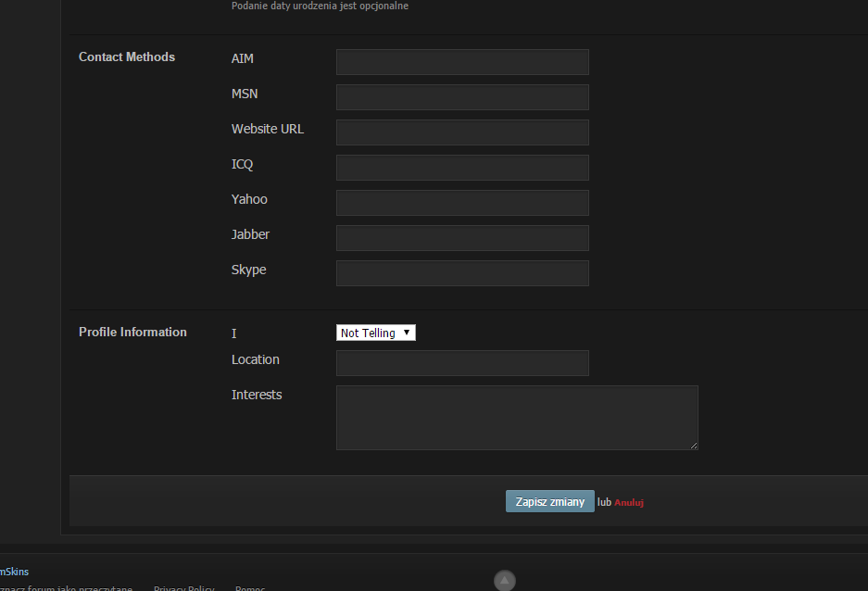This screenshot has width=868, height=591.
Task: Focus the Interests text area
Action: coord(516,418)
